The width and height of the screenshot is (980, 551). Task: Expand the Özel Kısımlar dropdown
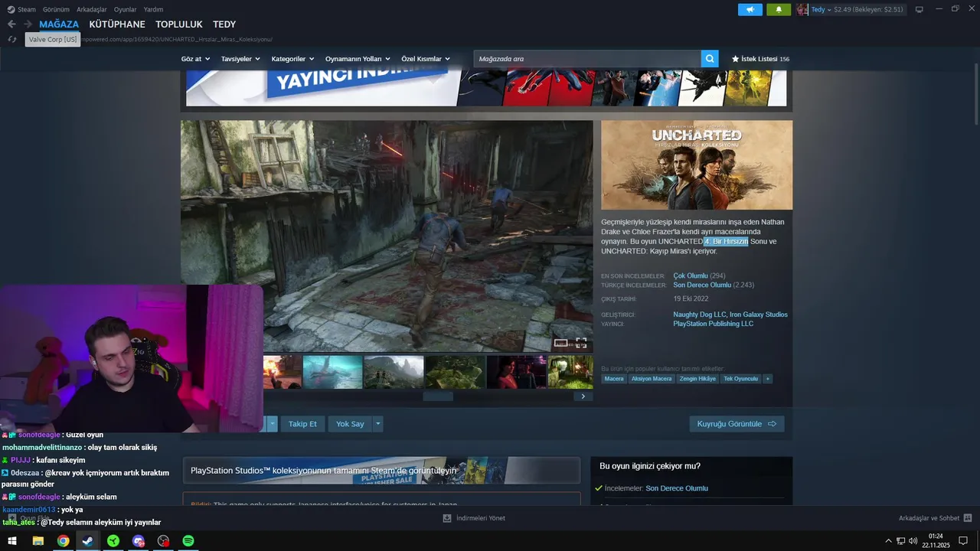426,59
